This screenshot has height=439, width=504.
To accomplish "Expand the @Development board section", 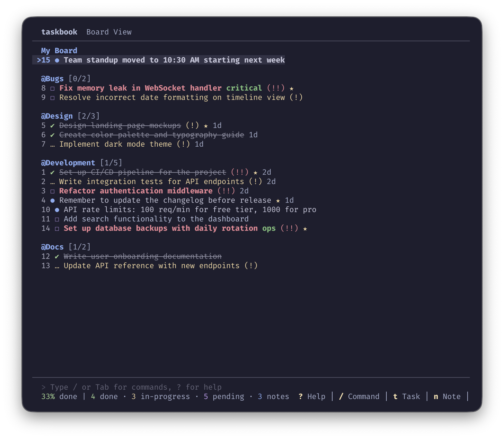I will click(68, 163).
